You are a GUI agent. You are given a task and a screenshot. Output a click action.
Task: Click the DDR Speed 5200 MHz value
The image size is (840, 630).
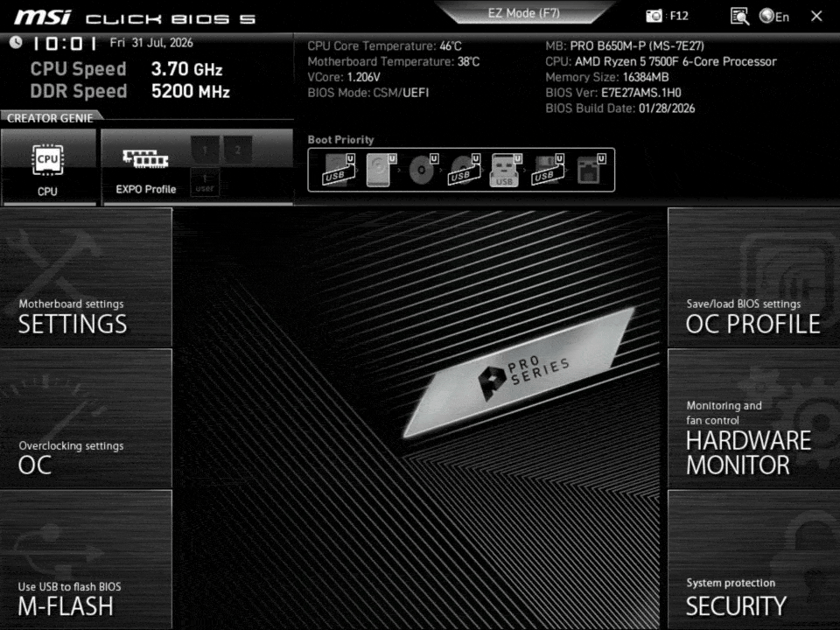coord(191,91)
